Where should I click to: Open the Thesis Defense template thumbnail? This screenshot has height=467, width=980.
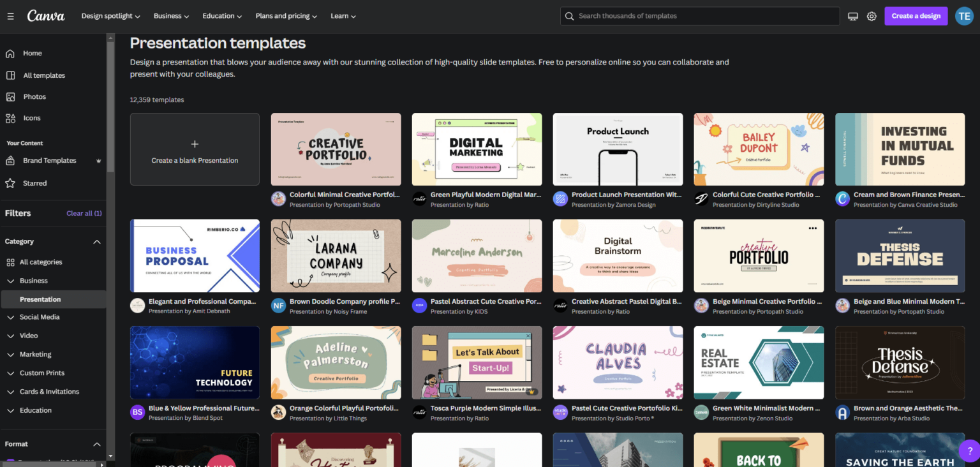[900, 255]
